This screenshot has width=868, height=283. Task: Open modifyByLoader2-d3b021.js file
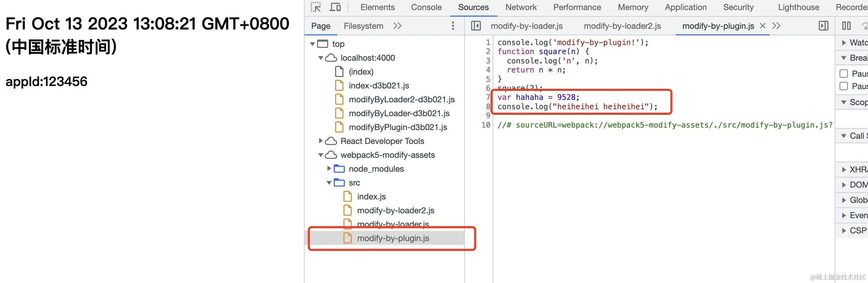[402, 100]
